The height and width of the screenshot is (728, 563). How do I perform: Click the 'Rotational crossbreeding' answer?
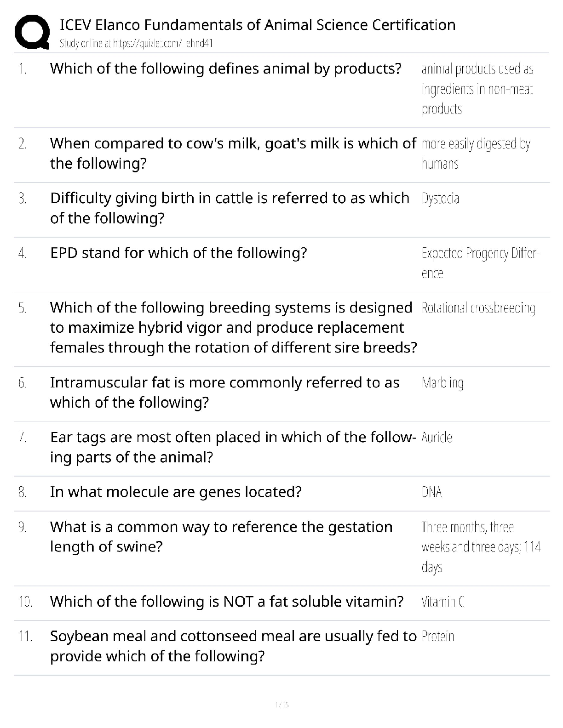tap(478, 308)
